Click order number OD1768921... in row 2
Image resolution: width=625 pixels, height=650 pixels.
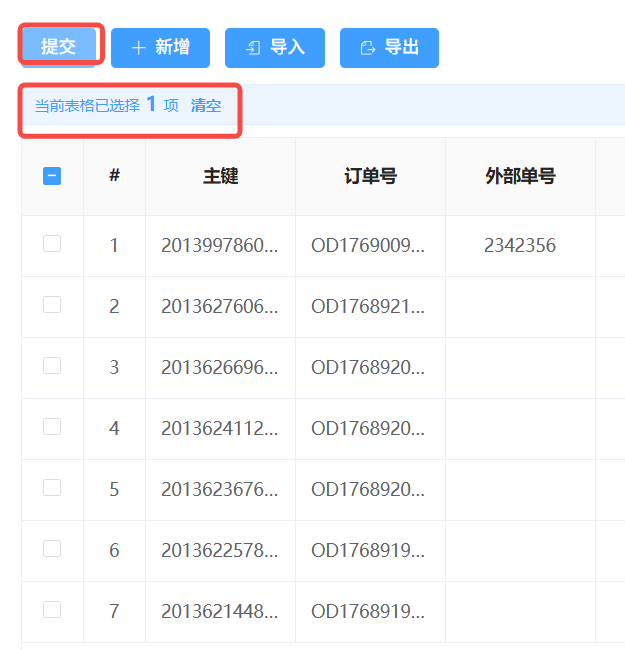[x=370, y=306]
